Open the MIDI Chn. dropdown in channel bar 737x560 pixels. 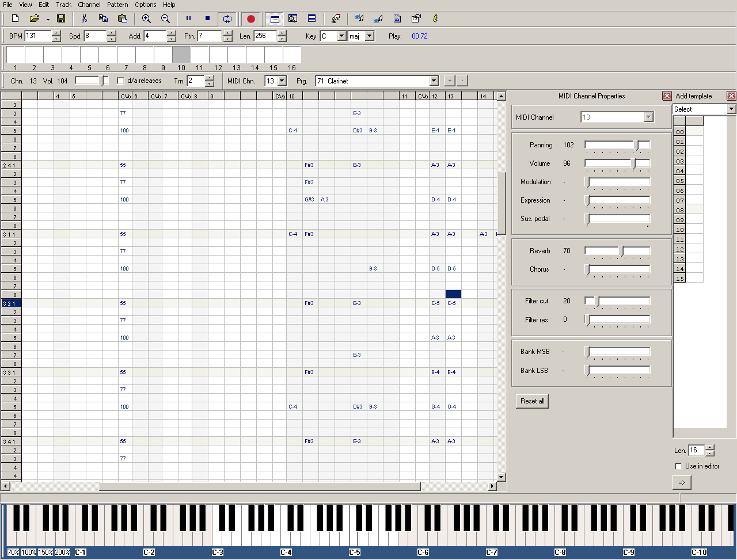[282, 81]
